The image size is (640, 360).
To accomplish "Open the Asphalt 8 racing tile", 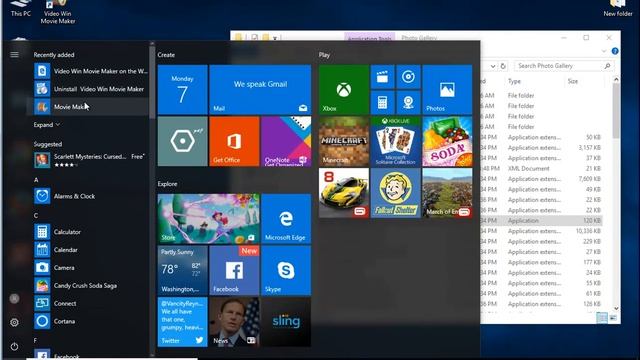I will click(x=344, y=193).
